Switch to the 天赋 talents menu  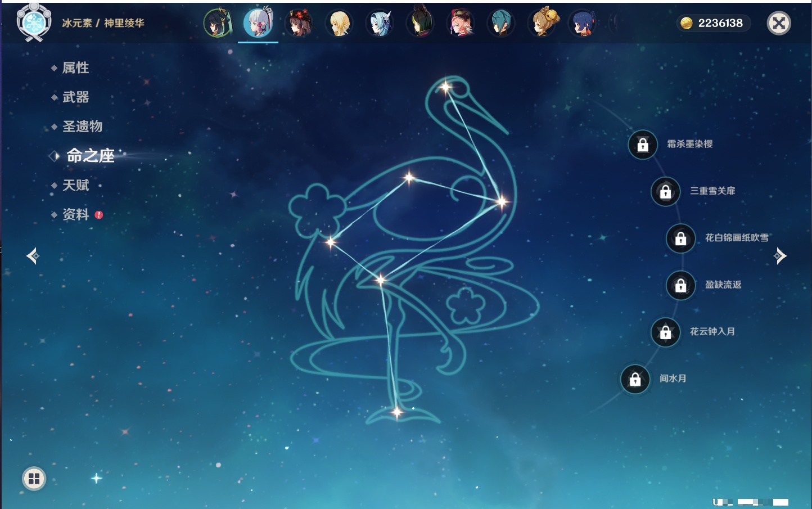(75, 185)
